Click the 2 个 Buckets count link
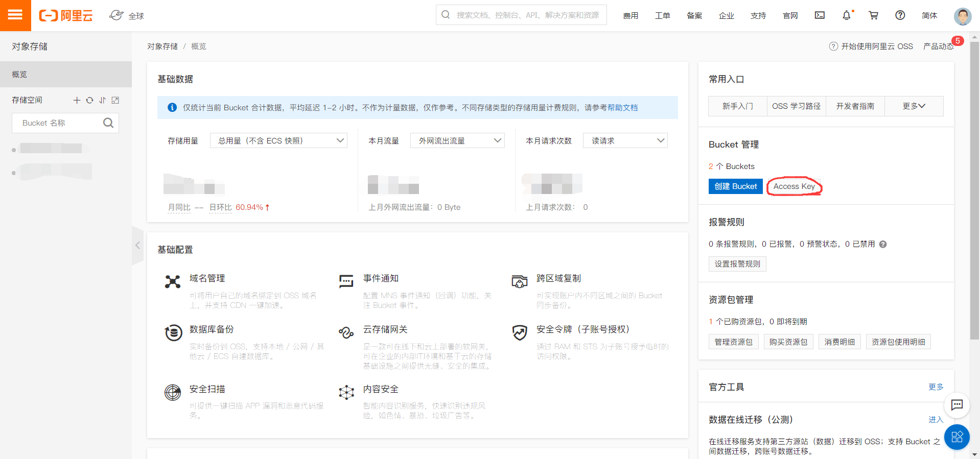 [732, 166]
